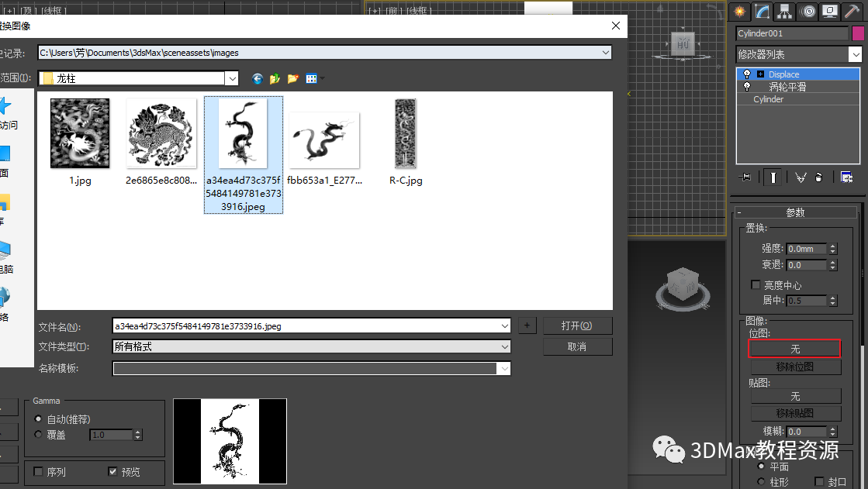
Task: Toggle Displace modifier lightbulb visibility
Action: point(747,74)
